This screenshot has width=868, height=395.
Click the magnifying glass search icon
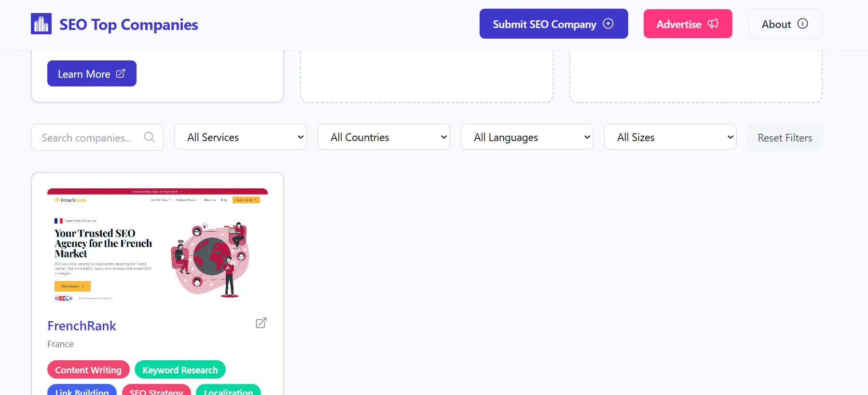pyautogui.click(x=150, y=137)
